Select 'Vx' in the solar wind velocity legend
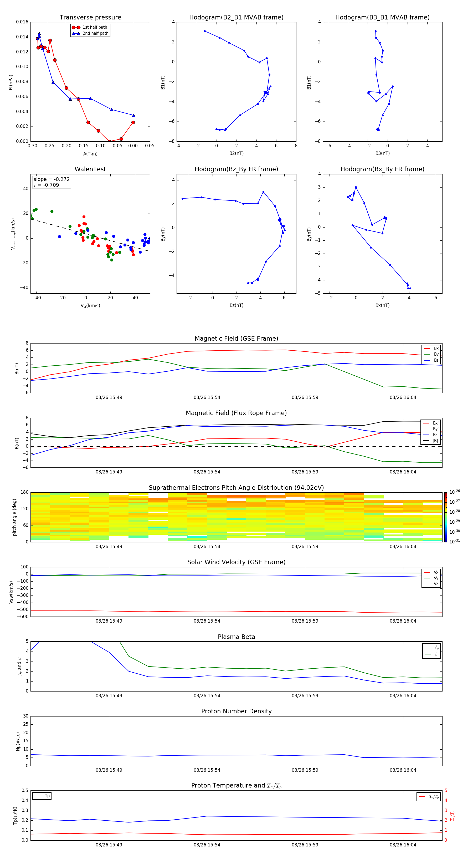This screenshot has height=868, width=473. (x=431, y=572)
